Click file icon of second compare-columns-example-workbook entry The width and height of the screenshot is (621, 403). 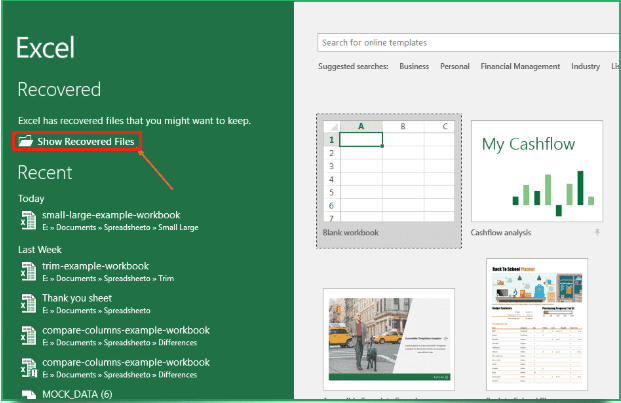pos(27,367)
